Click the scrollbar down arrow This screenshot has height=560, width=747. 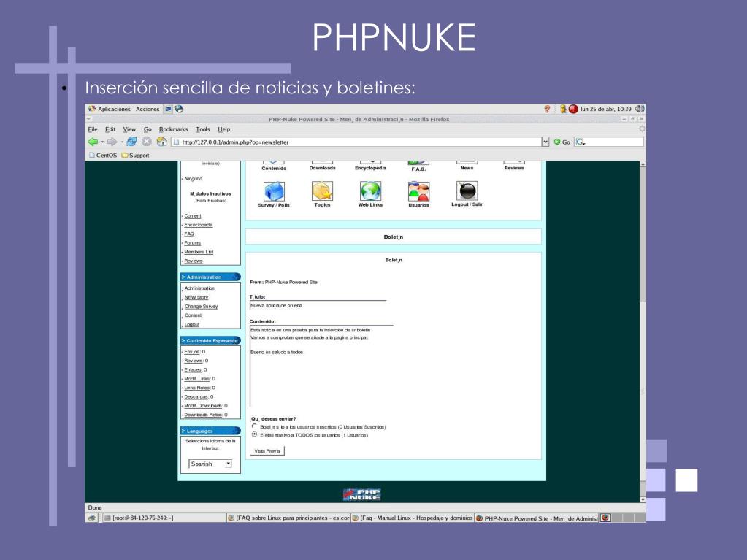643,499
